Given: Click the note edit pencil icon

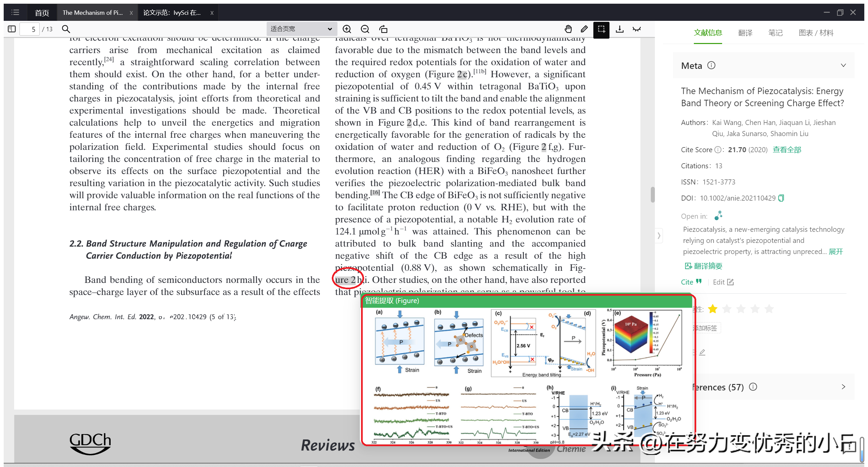Looking at the screenshot, I should [x=702, y=352].
